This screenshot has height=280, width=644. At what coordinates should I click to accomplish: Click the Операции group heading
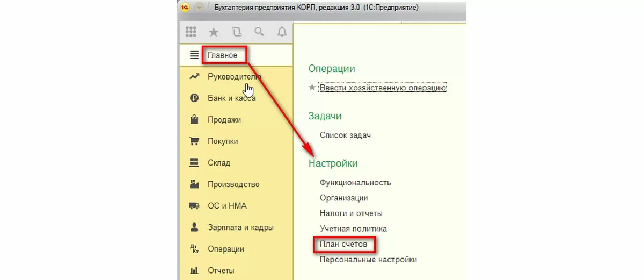click(x=332, y=68)
